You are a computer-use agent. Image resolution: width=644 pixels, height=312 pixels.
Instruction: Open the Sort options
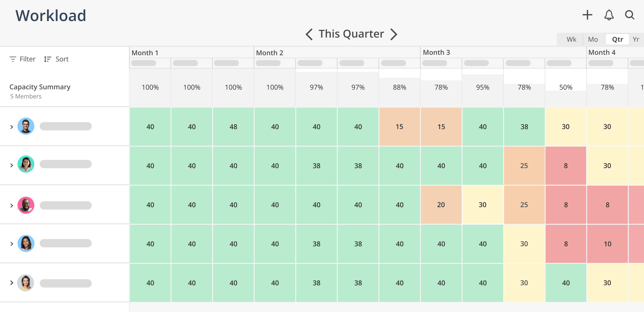tap(56, 59)
